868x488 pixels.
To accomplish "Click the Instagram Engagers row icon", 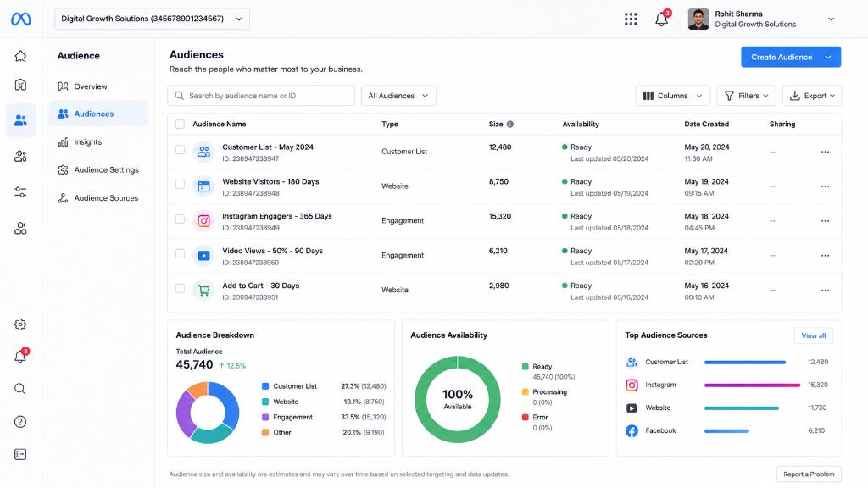I will [203, 221].
